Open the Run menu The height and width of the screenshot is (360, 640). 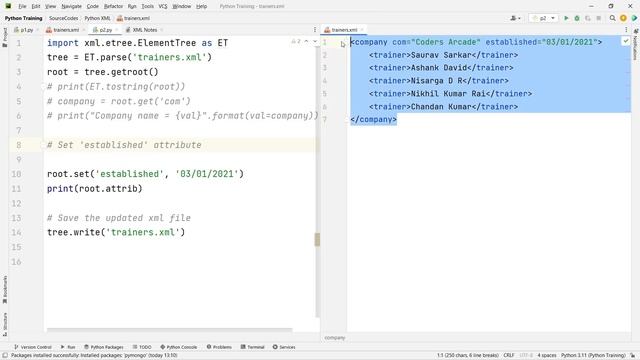click(132, 6)
